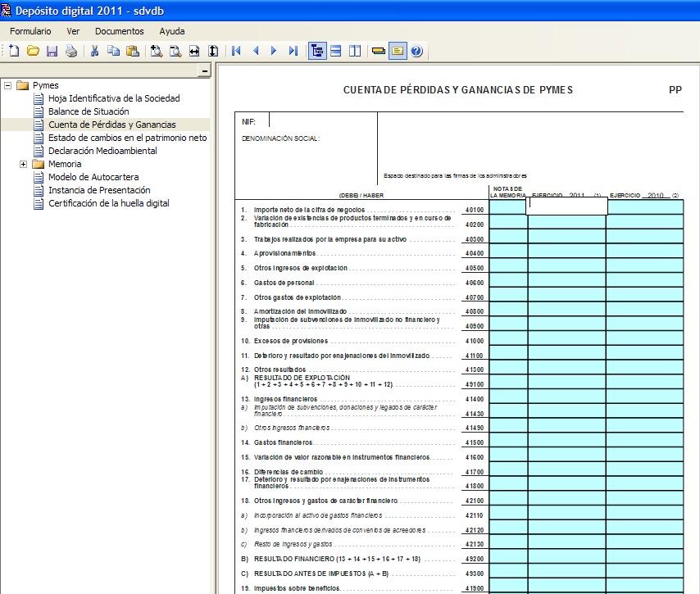Toggle the yellow notes icon
The image size is (700, 594).
click(398, 51)
